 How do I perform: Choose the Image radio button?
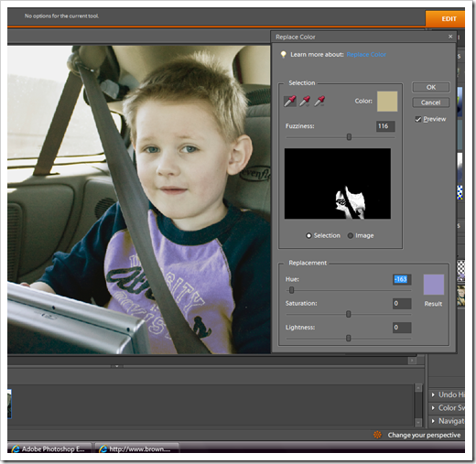pyautogui.click(x=351, y=235)
